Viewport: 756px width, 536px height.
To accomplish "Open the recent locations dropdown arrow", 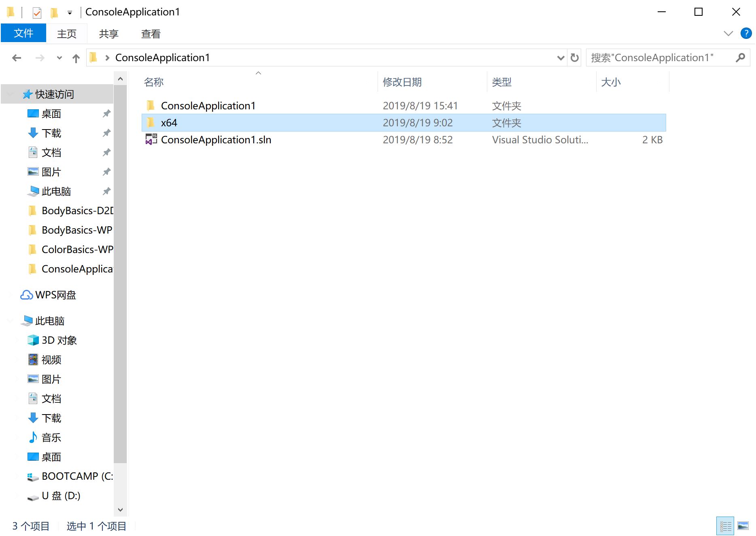I will [x=59, y=58].
